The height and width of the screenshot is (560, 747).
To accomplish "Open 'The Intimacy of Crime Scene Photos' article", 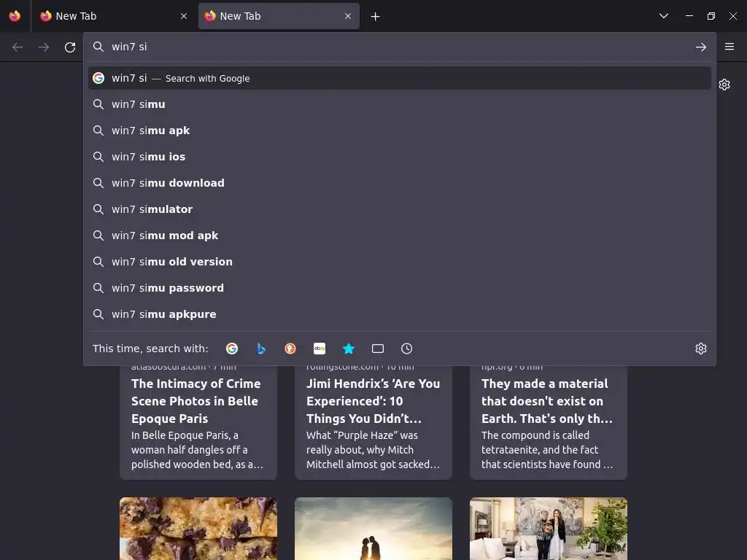I will (x=198, y=423).
